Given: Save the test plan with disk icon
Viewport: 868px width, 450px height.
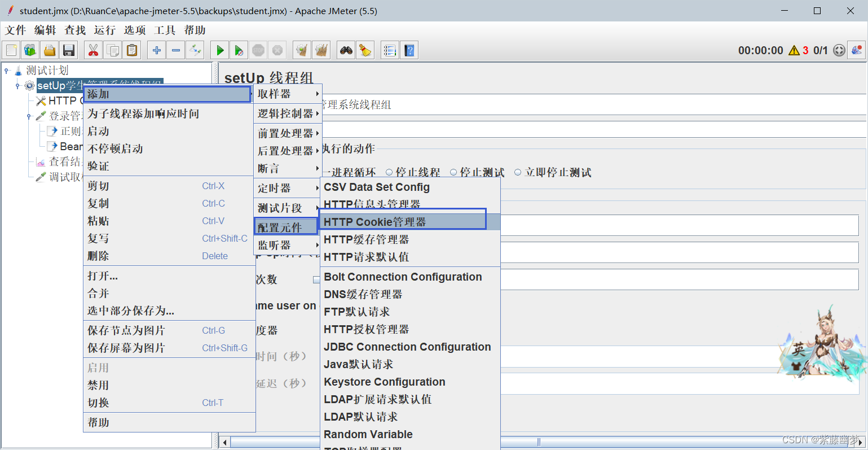Looking at the screenshot, I should point(68,50).
